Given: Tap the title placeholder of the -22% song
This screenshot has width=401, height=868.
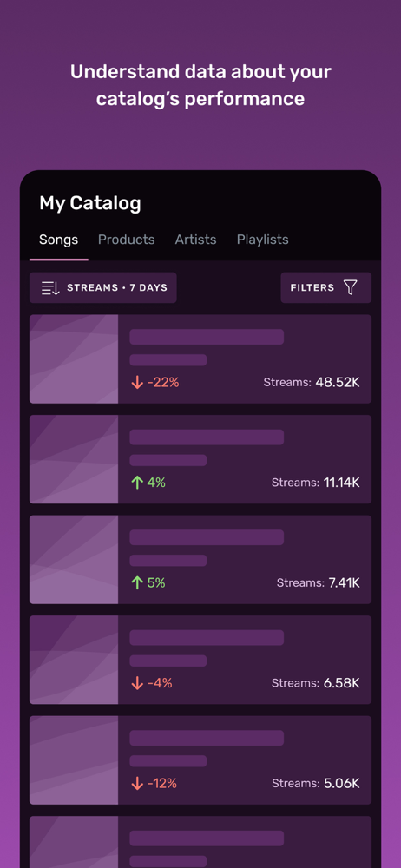Looking at the screenshot, I should [x=207, y=337].
